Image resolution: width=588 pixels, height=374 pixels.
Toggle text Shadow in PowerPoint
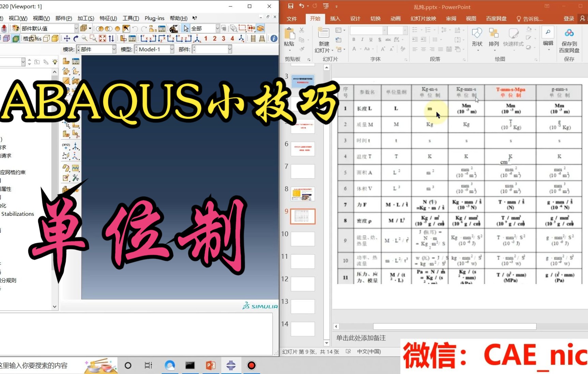[379, 40]
